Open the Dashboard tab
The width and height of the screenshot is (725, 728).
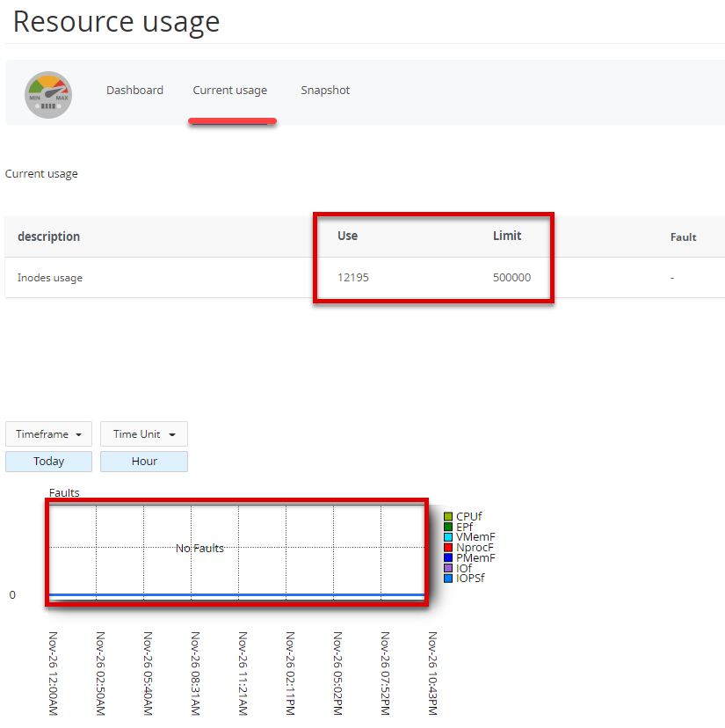pos(134,91)
